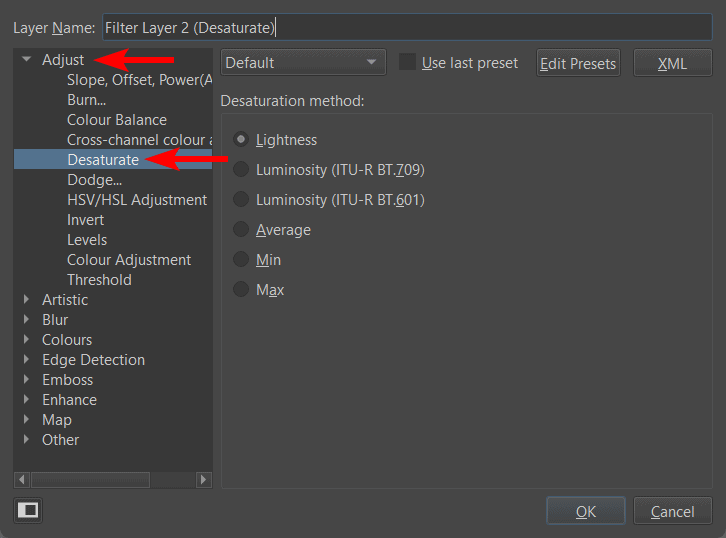Pick the Min desaturation radio button
726x538 pixels.
[x=241, y=260]
